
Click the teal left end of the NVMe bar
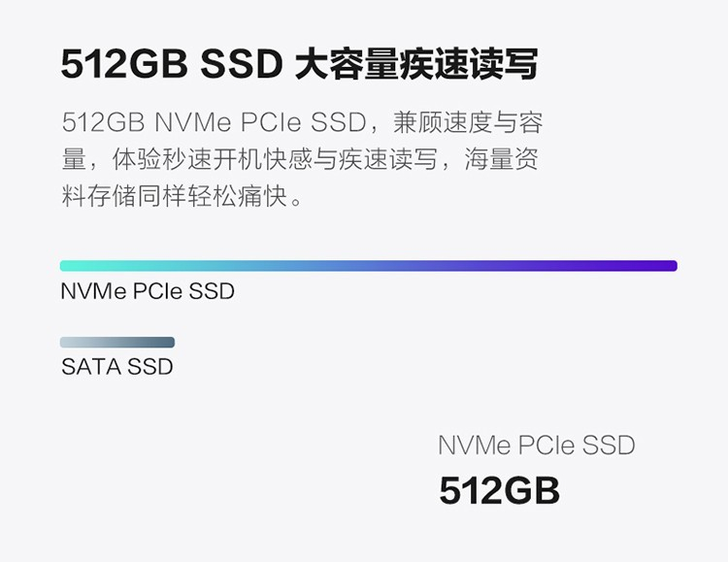[x=75, y=266]
